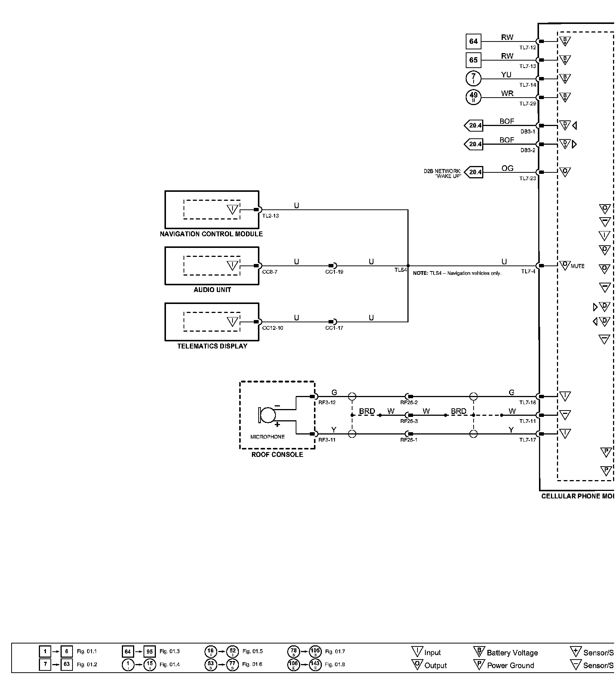Open the Fig. 01.3 reference in legend

[x=170, y=651]
